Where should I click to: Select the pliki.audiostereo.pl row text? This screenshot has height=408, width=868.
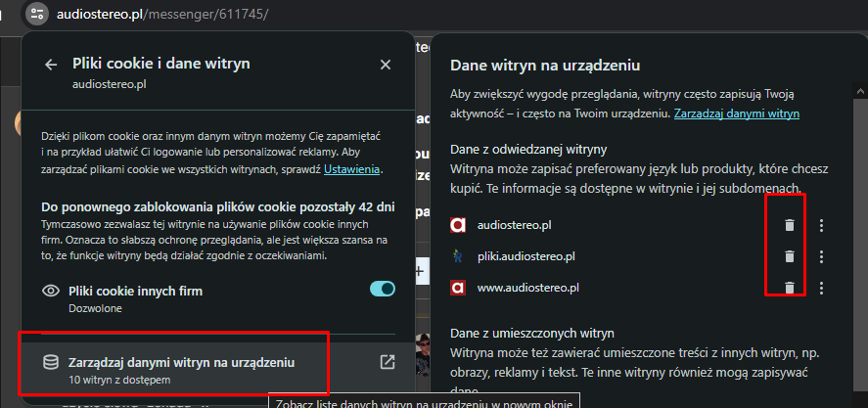point(525,256)
